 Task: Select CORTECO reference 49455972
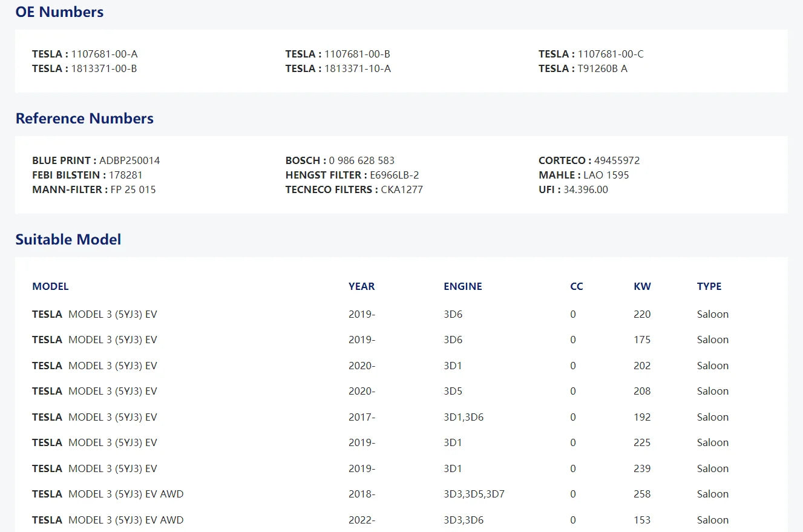(617, 160)
